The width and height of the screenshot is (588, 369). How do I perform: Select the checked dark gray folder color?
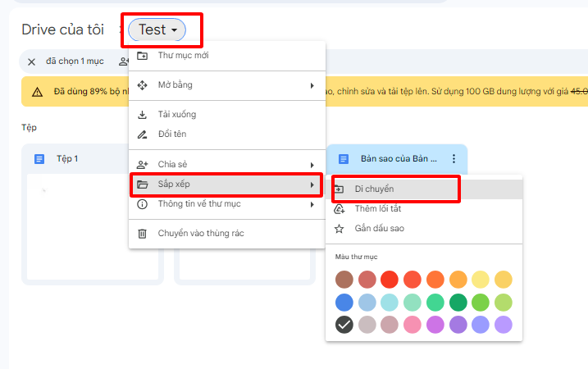(x=344, y=325)
